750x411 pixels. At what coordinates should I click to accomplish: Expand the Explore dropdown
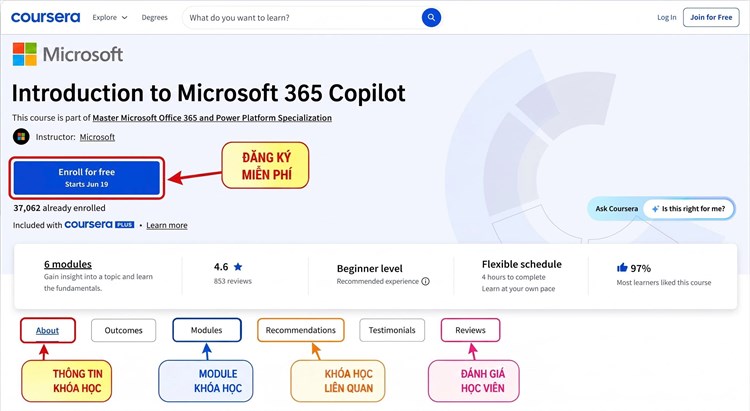(x=110, y=17)
